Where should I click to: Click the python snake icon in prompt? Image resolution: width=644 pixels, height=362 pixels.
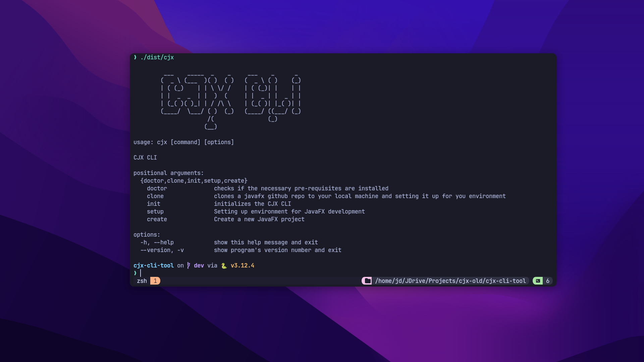[x=224, y=266]
